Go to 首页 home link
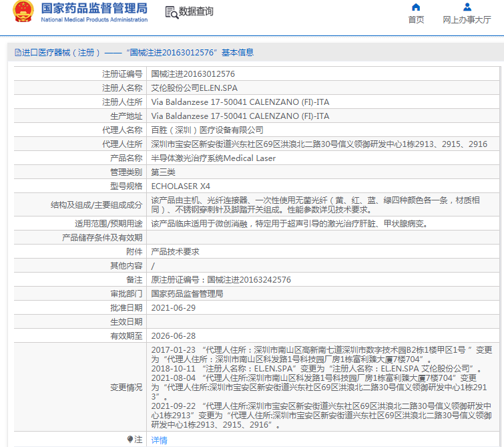The height and width of the screenshot is (447, 504). (x=416, y=20)
